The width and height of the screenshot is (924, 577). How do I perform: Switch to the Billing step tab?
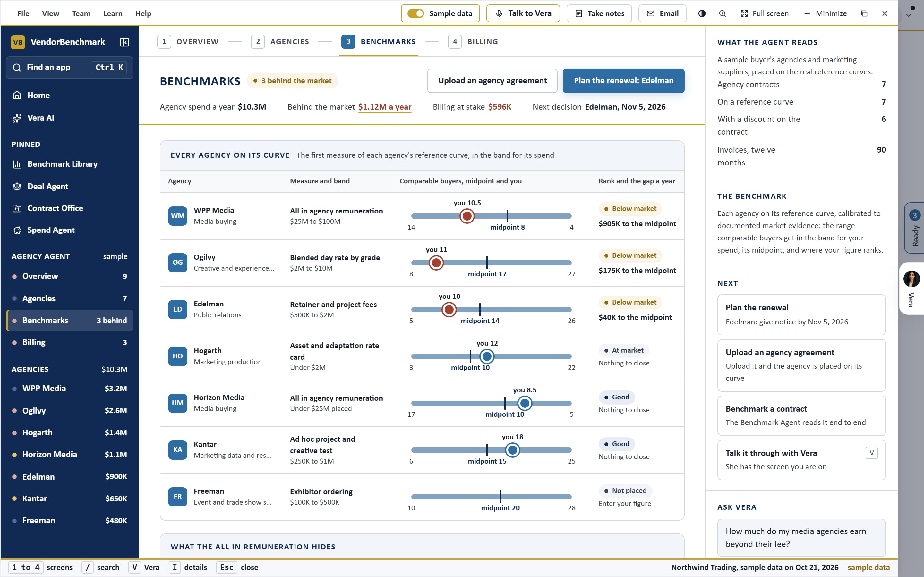pos(473,42)
